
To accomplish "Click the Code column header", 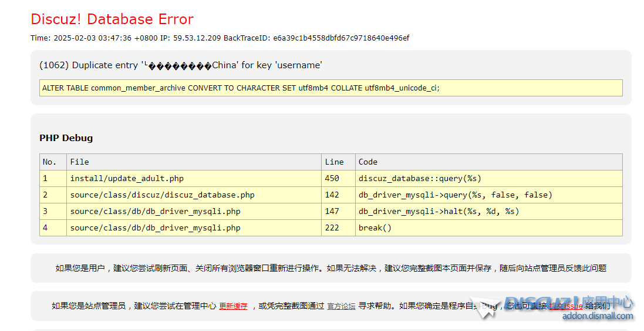I will (x=489, y=162).
